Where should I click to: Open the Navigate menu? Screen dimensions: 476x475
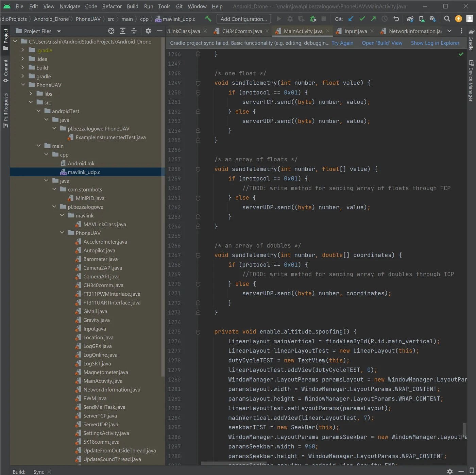pos(70,6)
